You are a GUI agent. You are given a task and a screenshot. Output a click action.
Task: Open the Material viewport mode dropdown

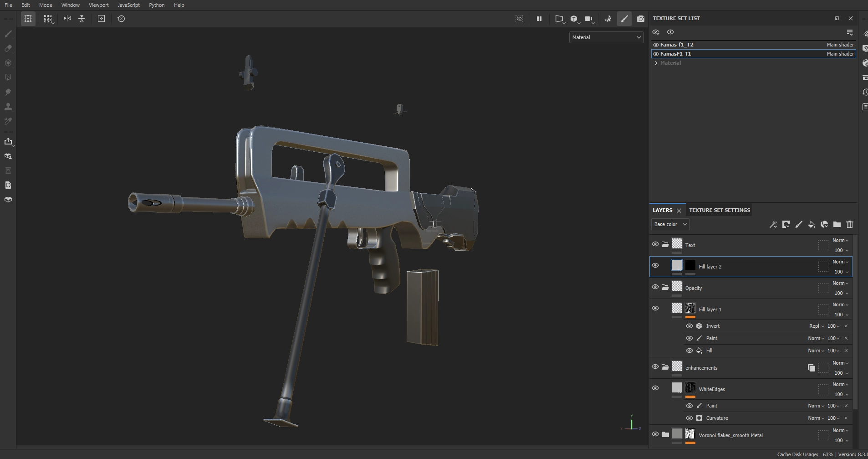606,37
